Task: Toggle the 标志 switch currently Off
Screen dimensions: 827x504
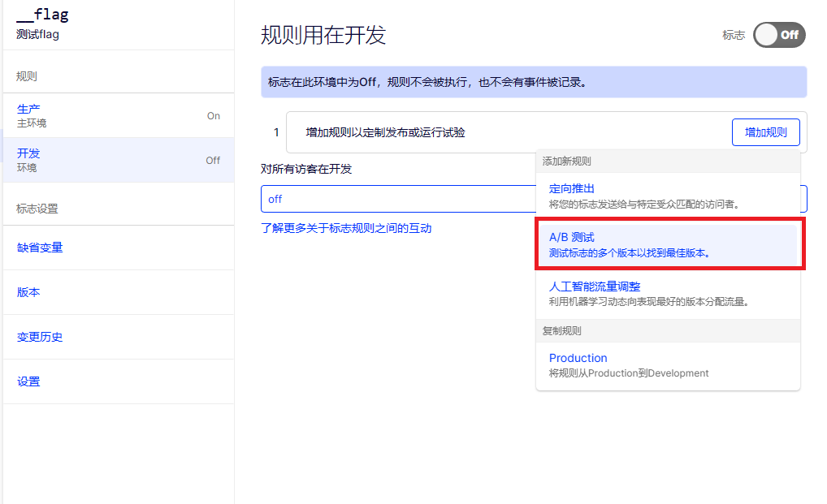Action: 778,35
